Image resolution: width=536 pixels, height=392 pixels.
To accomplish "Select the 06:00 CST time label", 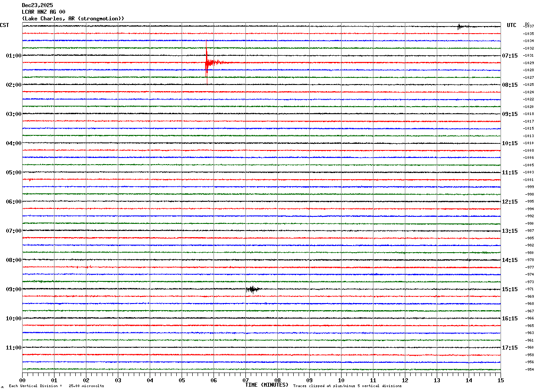I will coord(13,202).
